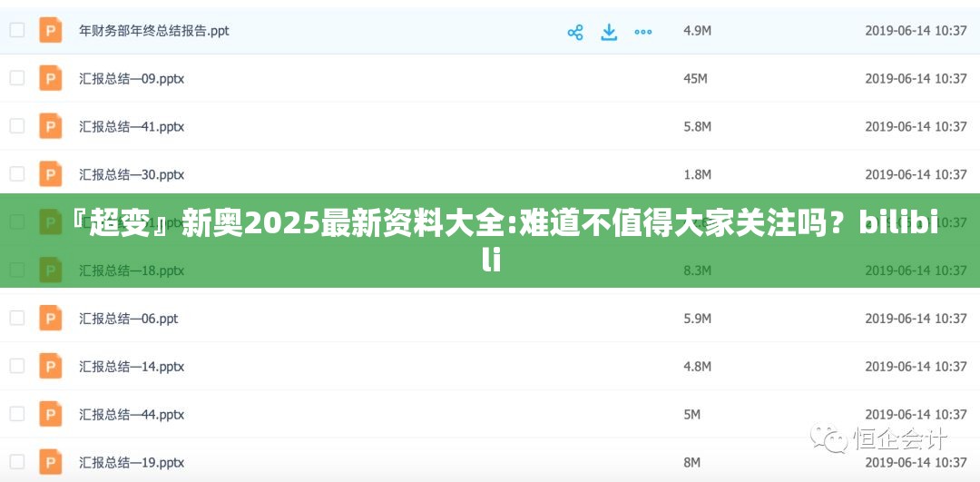Click the modified date in the 汇报总结—06.ppt row
This screenshot has height=482, width=980.
click(x=916, y=319)
